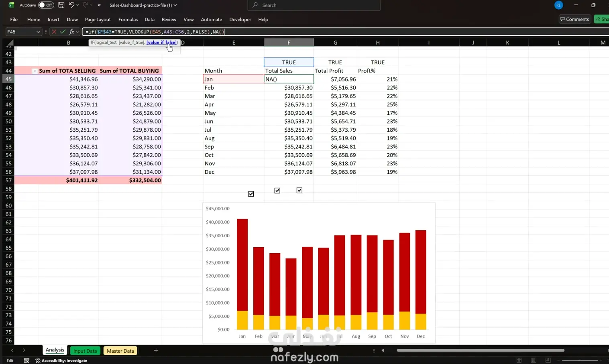The image size is (609, 364).
Task: Click inside the formula bar text
Action: tap(345, 32)
